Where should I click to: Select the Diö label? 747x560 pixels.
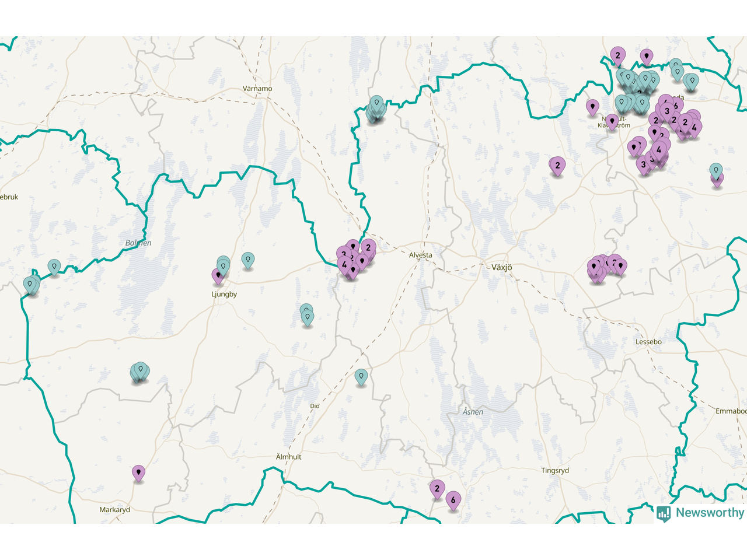[315, 406]
